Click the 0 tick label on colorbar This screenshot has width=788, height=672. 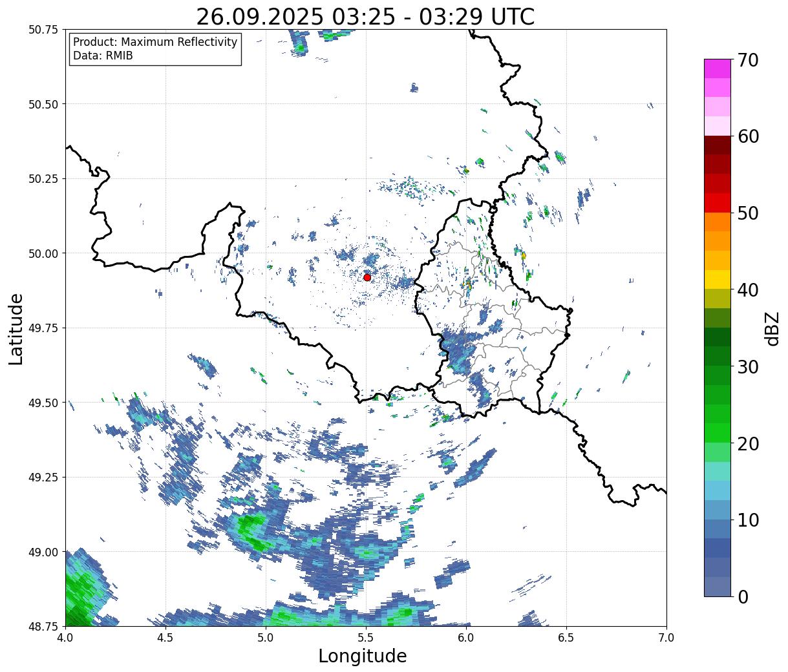pos(743,596)
